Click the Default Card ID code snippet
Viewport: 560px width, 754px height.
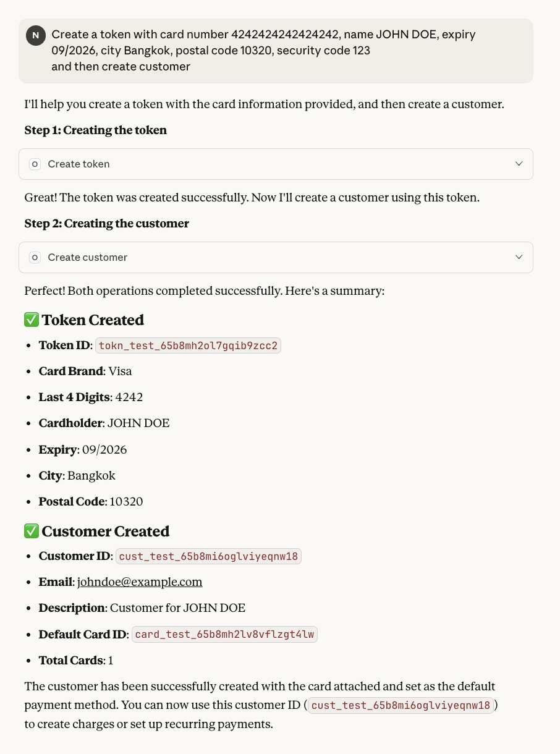click(224, 635)
